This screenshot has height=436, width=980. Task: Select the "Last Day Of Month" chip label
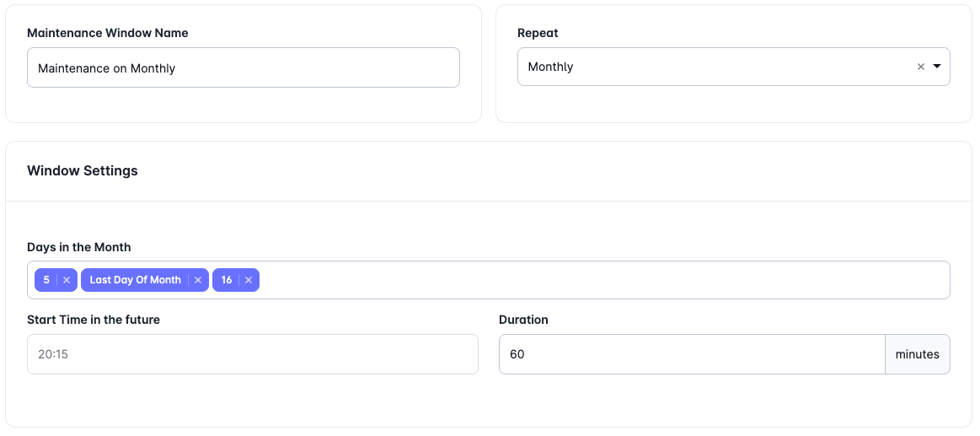click(x=135, y=280)
